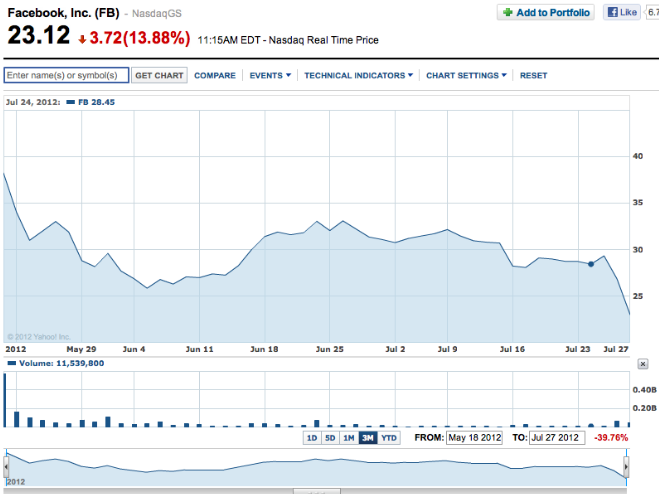
Task: Select the 5D time range
Action: tap(330, 438)
